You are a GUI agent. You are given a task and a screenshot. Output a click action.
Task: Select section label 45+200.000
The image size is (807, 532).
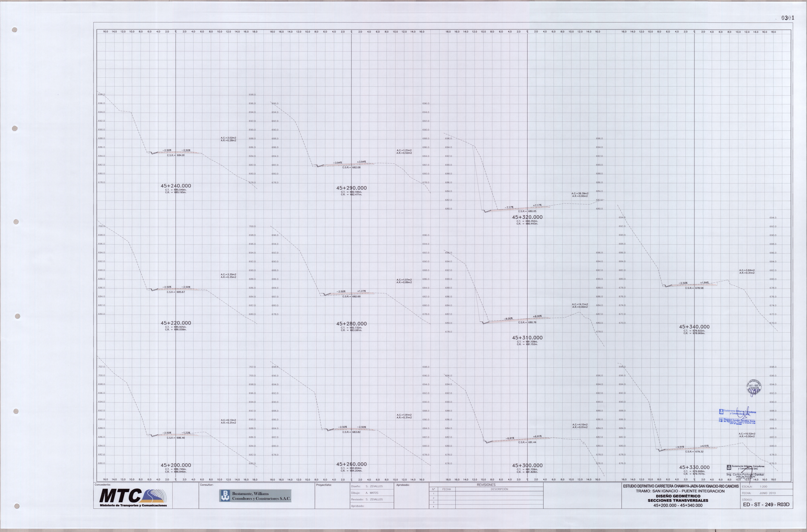(x=176, y=465)
